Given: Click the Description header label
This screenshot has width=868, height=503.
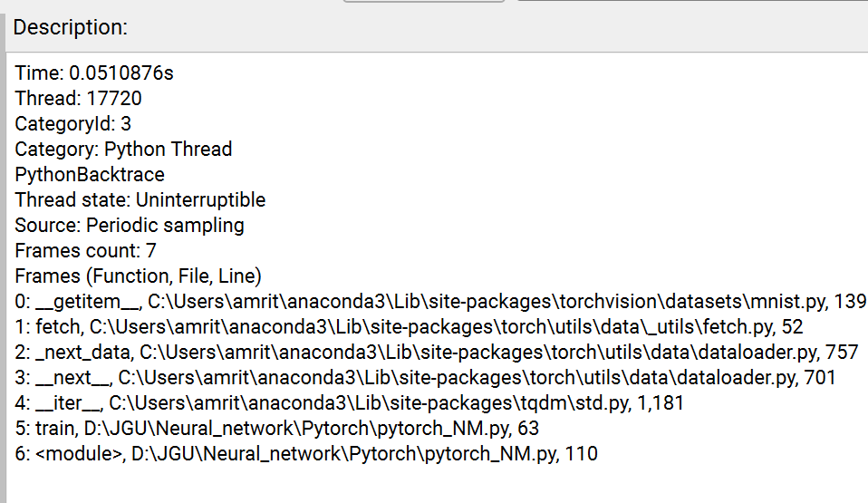Looking at the screenshot, I should 70,28.
